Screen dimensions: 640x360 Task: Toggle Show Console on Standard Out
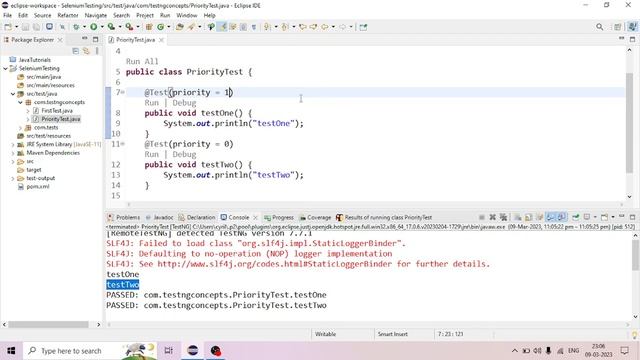coord(551,217)
